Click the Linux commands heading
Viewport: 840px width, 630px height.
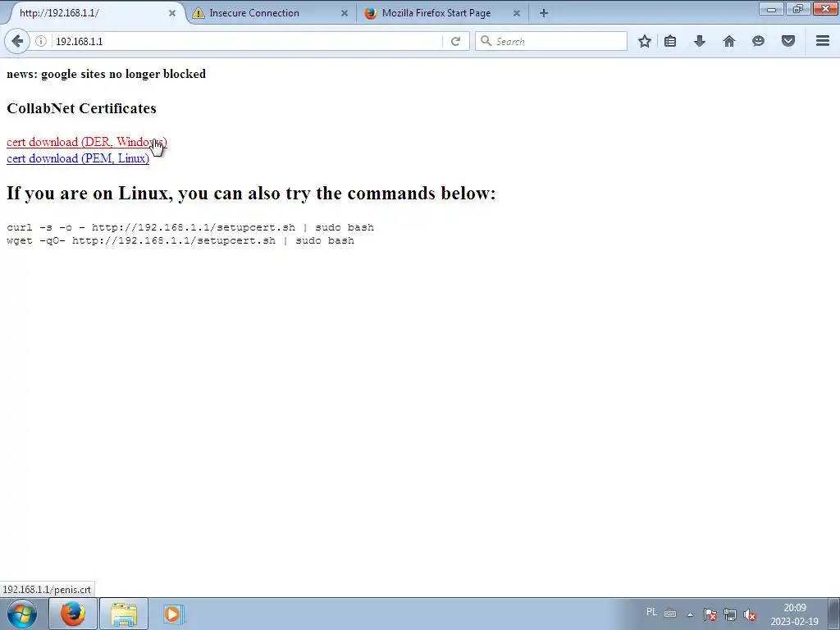click(x=251, y=193)
